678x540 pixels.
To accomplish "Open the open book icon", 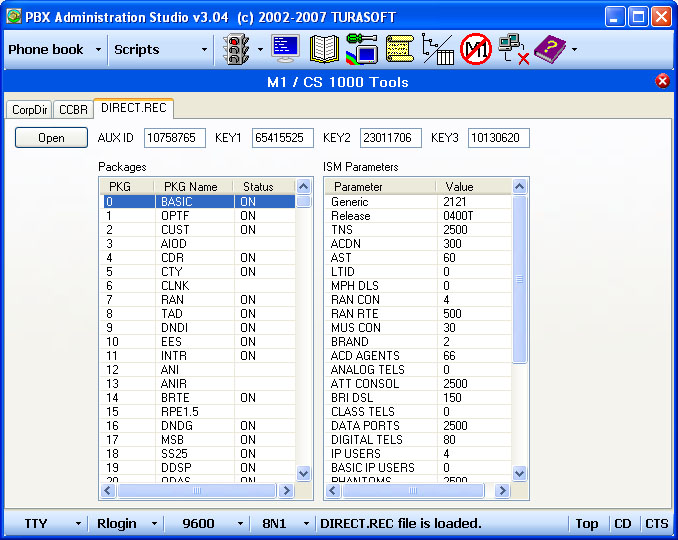I will [x=324, y=49].
